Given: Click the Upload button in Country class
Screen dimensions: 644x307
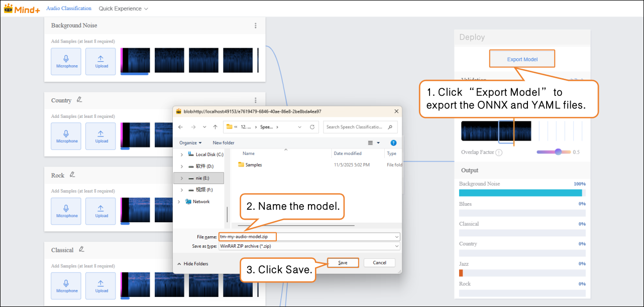Looking at the screenshot, I should [101, 136].
